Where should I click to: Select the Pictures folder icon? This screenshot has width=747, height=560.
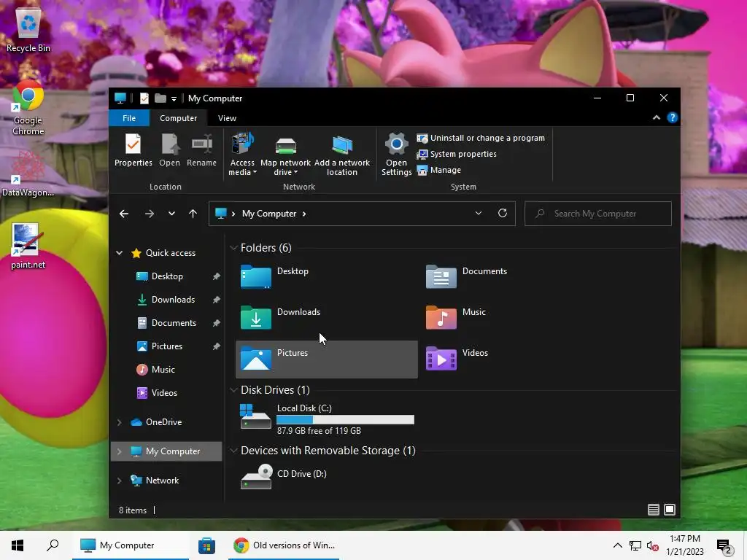click(x=256, y=359)
